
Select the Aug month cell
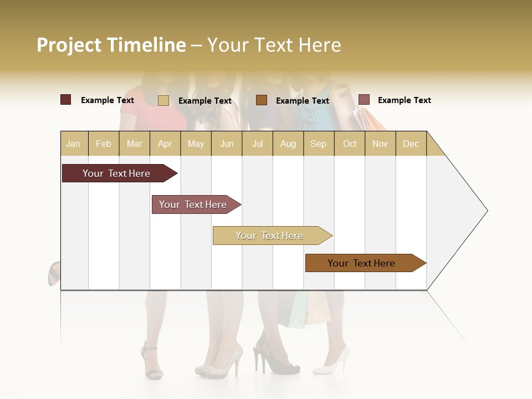pyautogui.click(x=288, y=144)
